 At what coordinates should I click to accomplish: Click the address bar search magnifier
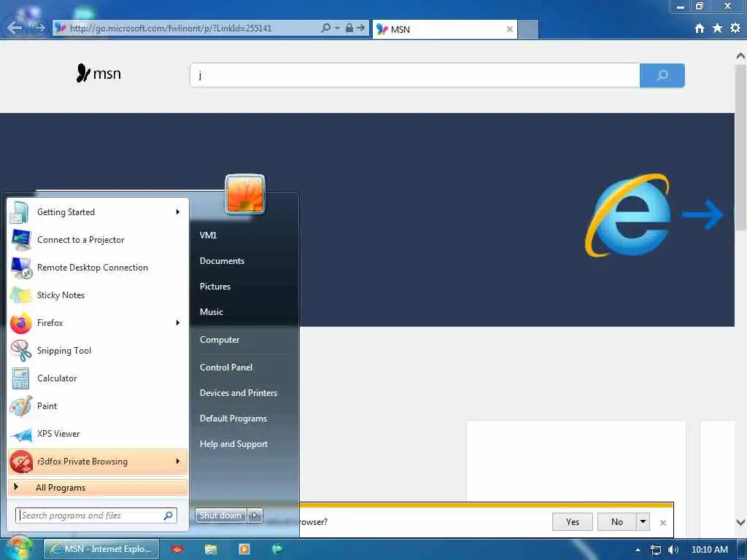pyautogui.click(x=325, y=28)
